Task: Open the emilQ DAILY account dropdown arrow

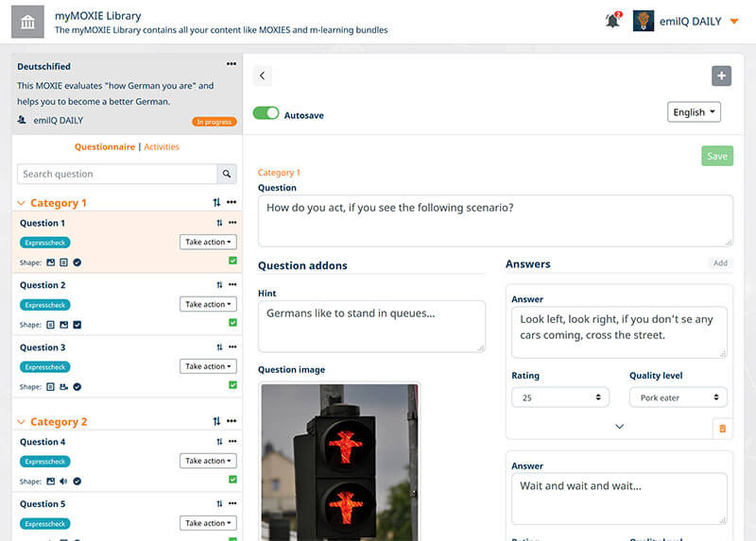Action: pos(734,21)
